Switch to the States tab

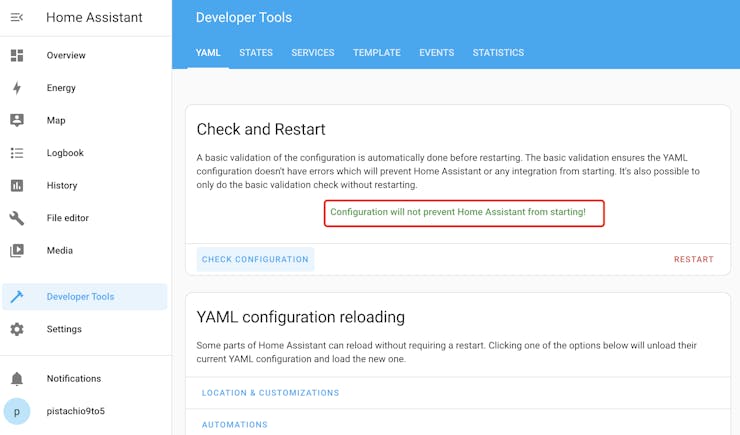(256, 53)
